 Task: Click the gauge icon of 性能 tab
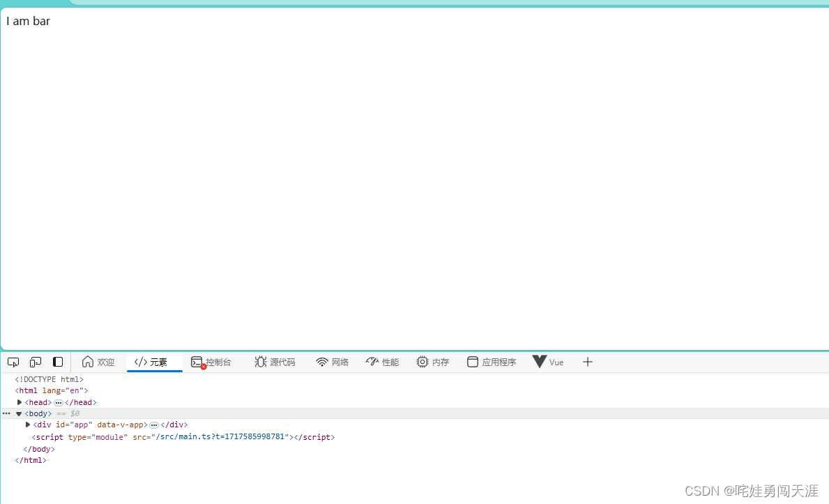[x=372, y=362]
